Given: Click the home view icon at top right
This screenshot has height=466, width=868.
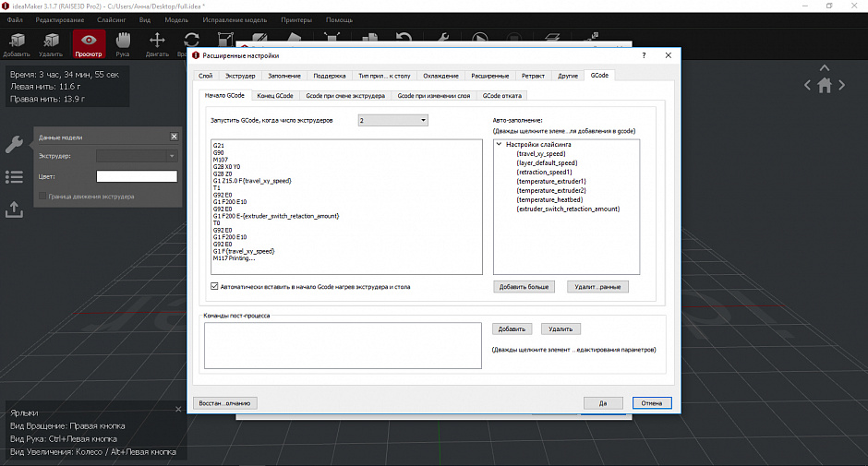Looking at the screenshot, I should click(x=825, y=85).
